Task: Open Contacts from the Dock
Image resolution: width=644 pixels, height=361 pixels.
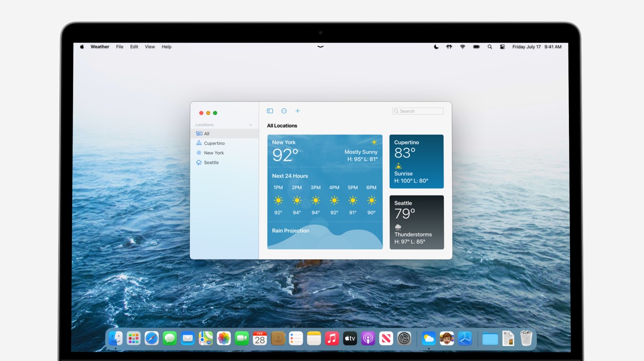Action: (278, 338)
